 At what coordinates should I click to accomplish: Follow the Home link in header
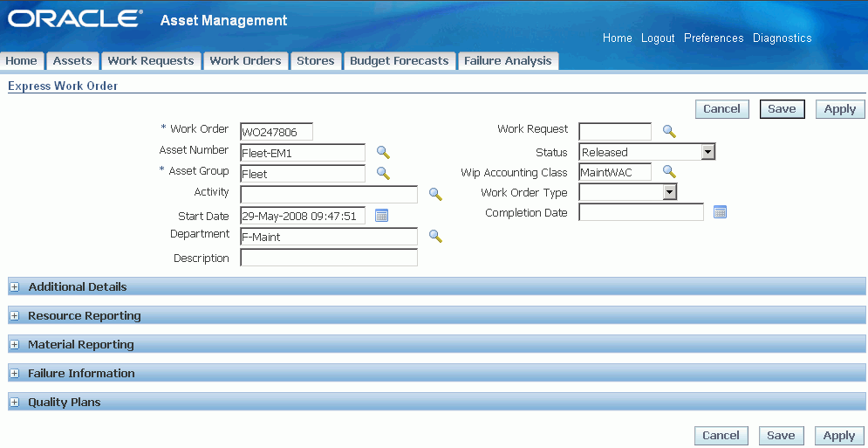618,38
